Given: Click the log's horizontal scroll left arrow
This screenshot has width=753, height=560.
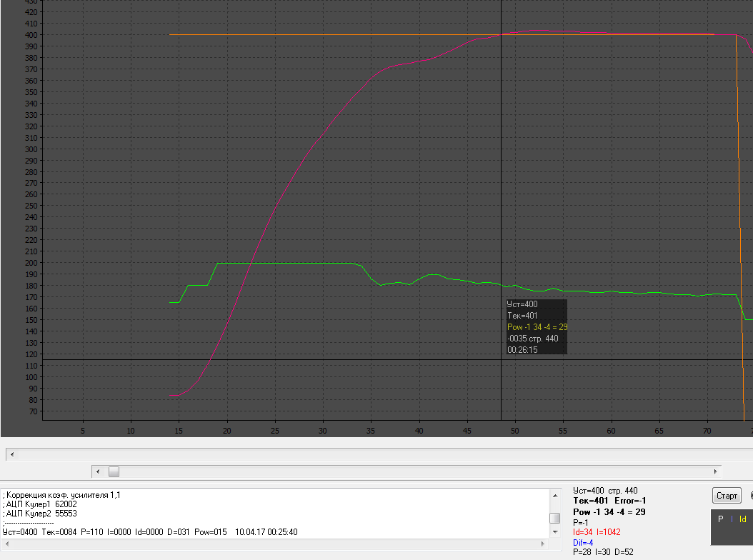Looking at the screenshot, I should pyautogui.click(x=6, y=542).
